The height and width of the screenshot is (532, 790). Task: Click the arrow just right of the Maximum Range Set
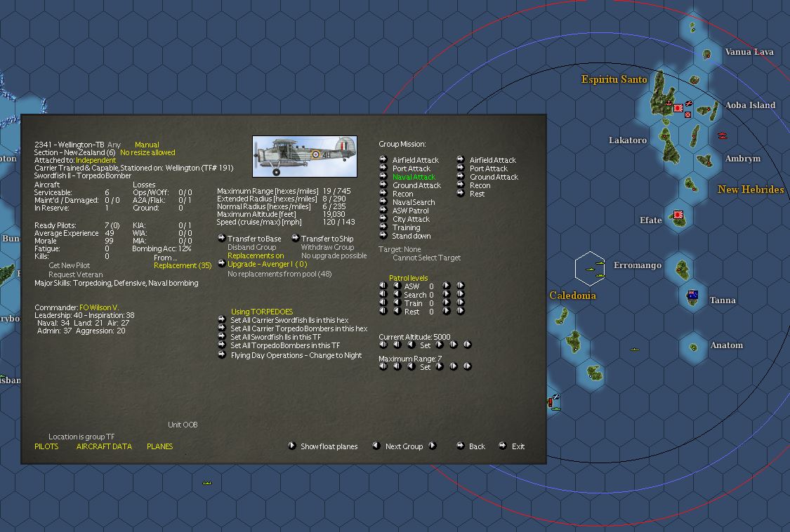tap(439, 366)
